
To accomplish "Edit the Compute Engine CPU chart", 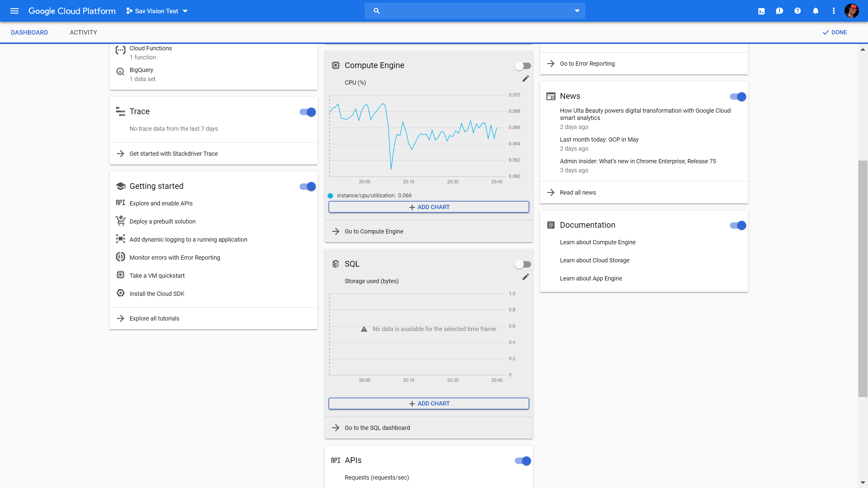I will click(525, 78).
